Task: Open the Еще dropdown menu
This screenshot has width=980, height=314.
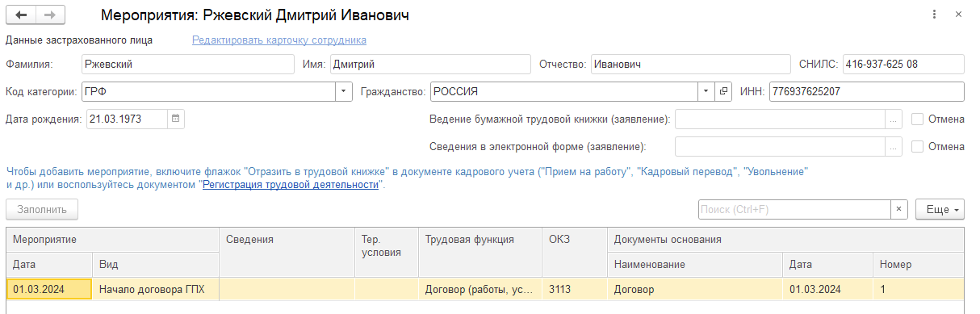Action: 940,209
